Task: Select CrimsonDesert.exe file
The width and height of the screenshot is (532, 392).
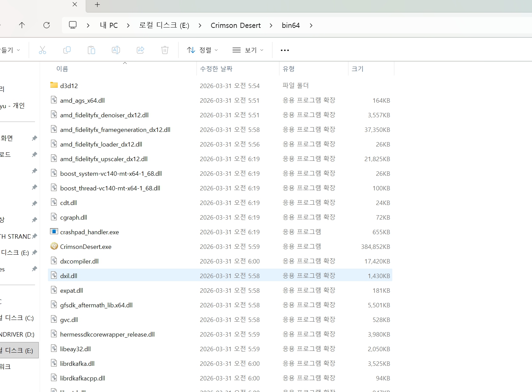Action: [x=86, y=246]
